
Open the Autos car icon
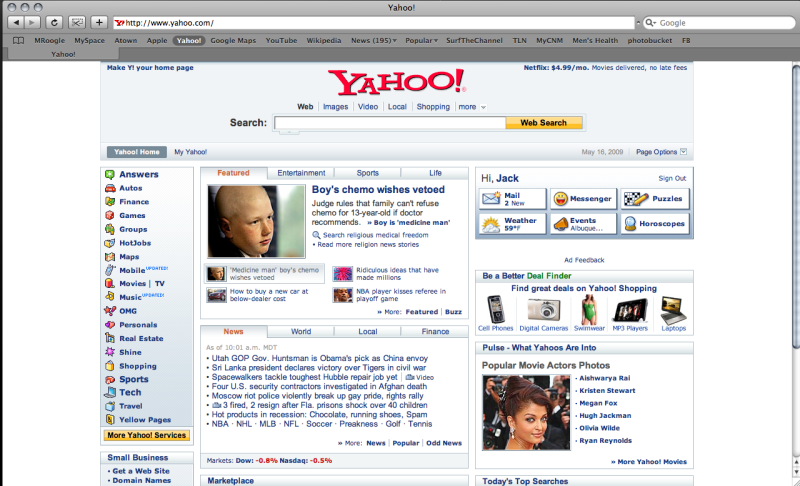coord(110,188)
